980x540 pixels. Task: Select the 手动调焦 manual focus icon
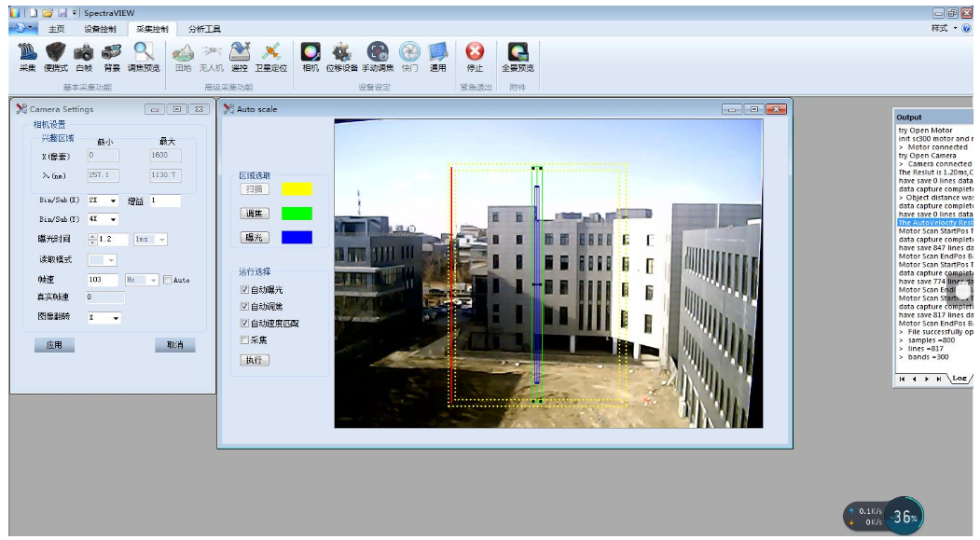377,54
